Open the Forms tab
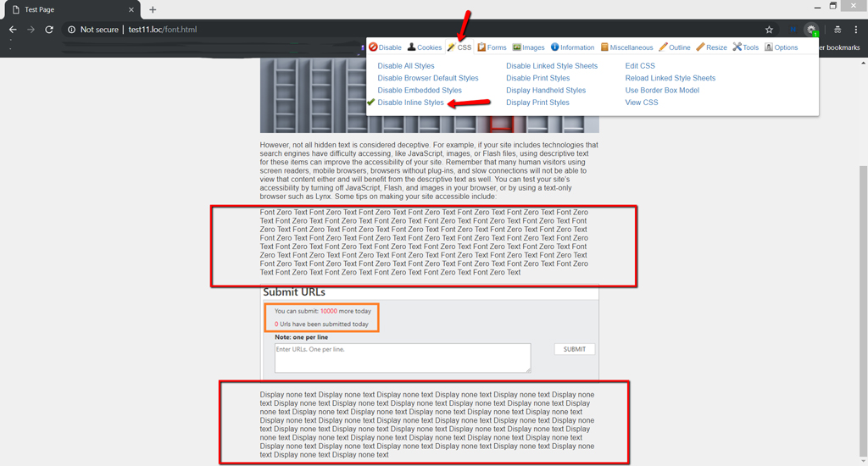868x466 pixels. point(492,47)
